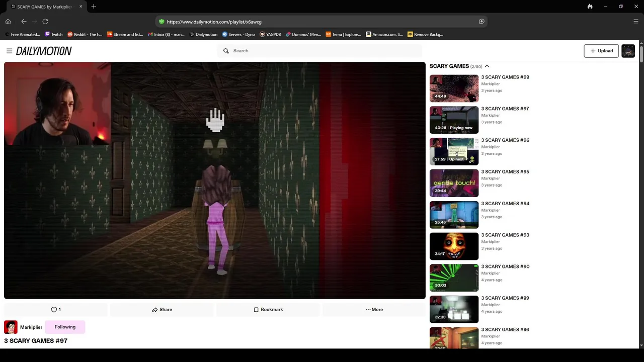Bookmark this video

268,310
